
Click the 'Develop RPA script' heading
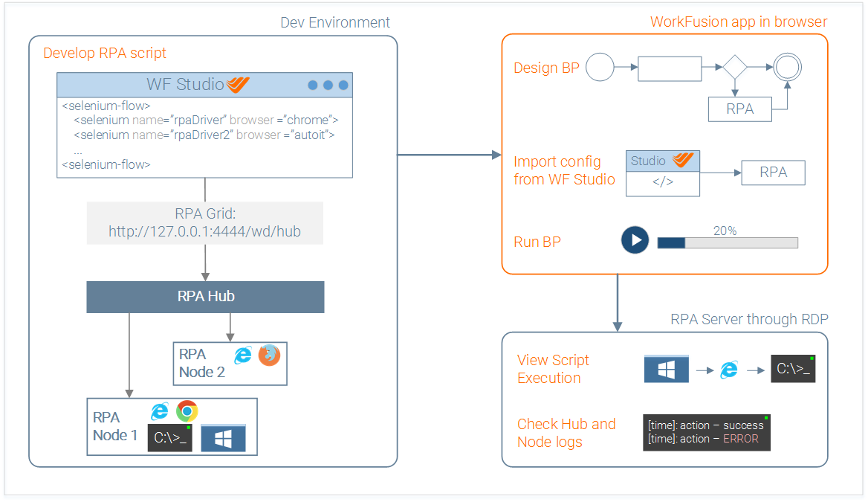(x=105, y=54)
